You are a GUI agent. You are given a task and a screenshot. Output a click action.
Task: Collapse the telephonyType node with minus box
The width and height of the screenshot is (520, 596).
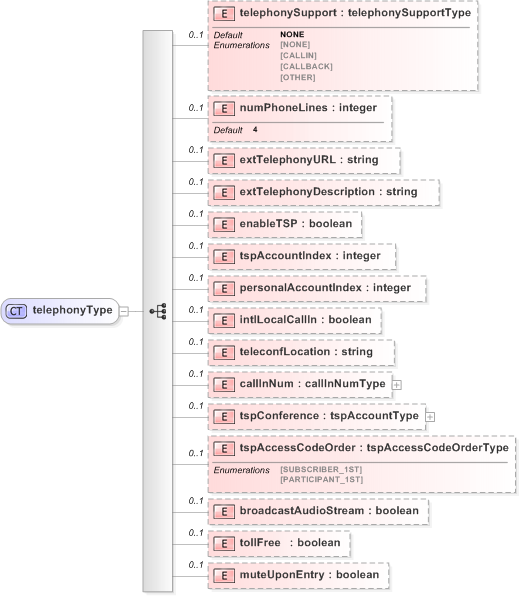tap(124, 311)
